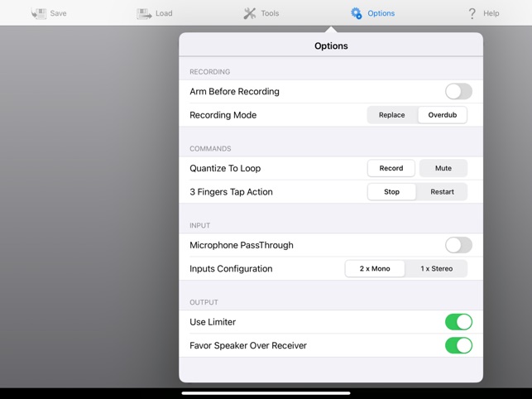Tap the iOS home indicator bar

[266, 393]
